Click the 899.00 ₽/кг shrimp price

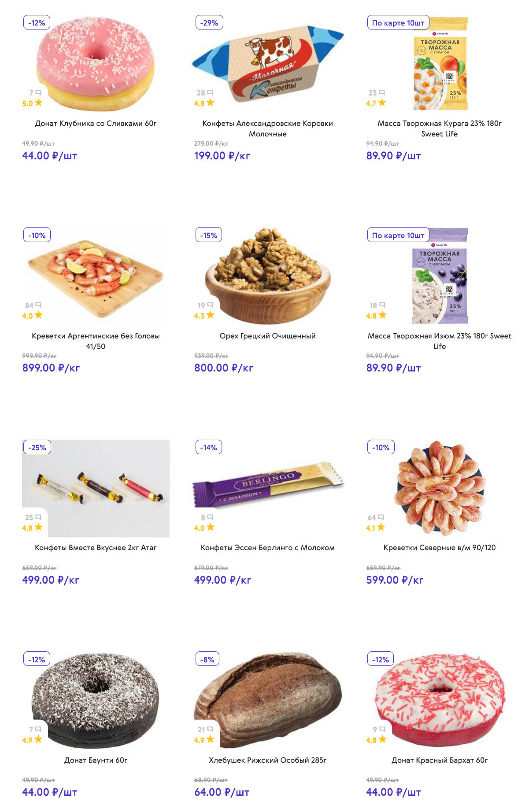(51, 368)
